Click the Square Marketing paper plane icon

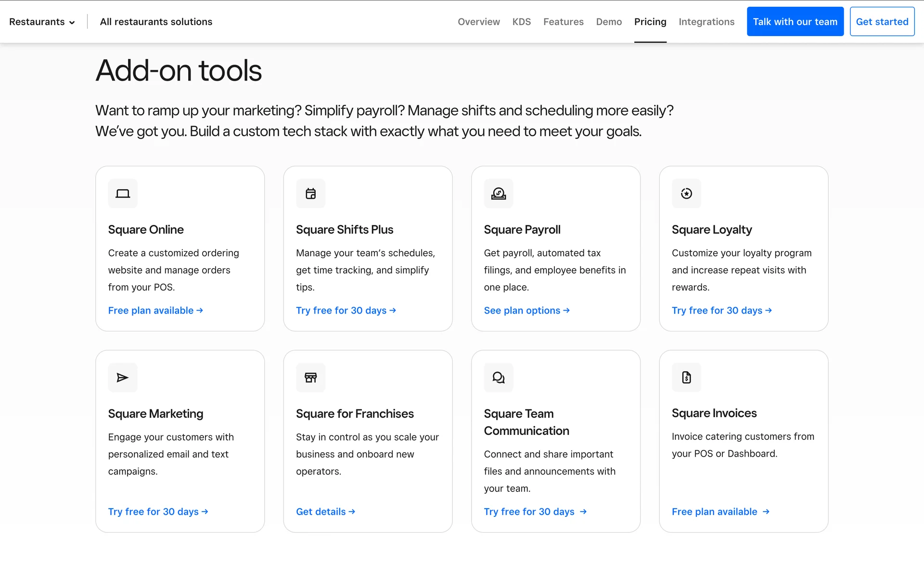point(123,378)
